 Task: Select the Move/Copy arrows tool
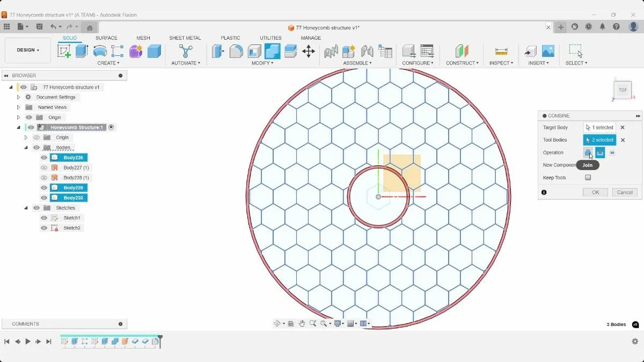tap(309, 51)
